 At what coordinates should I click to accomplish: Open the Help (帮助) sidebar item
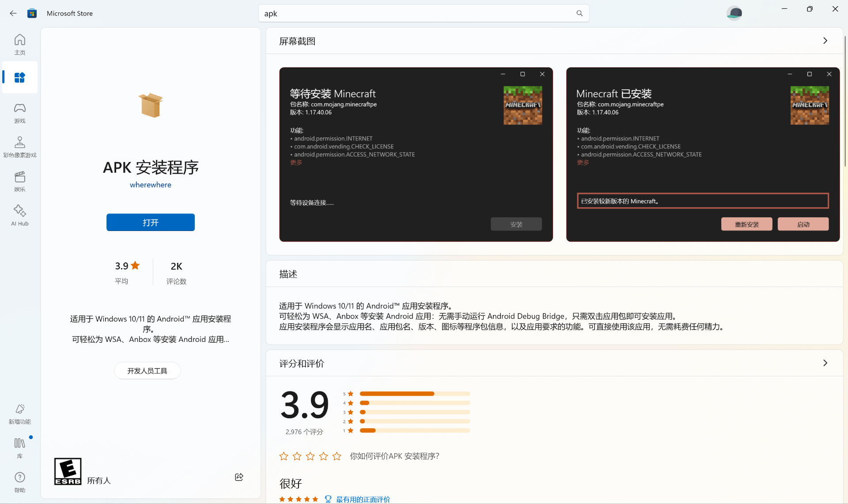point(20,482)
